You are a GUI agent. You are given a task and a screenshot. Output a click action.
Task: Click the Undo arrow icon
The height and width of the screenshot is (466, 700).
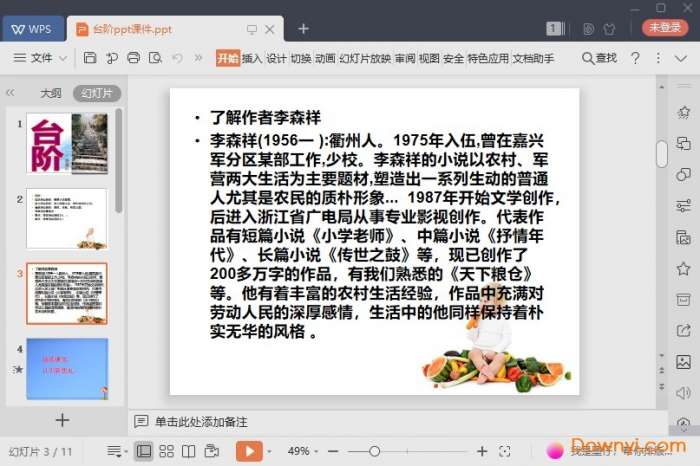click(x=177, y=58)
